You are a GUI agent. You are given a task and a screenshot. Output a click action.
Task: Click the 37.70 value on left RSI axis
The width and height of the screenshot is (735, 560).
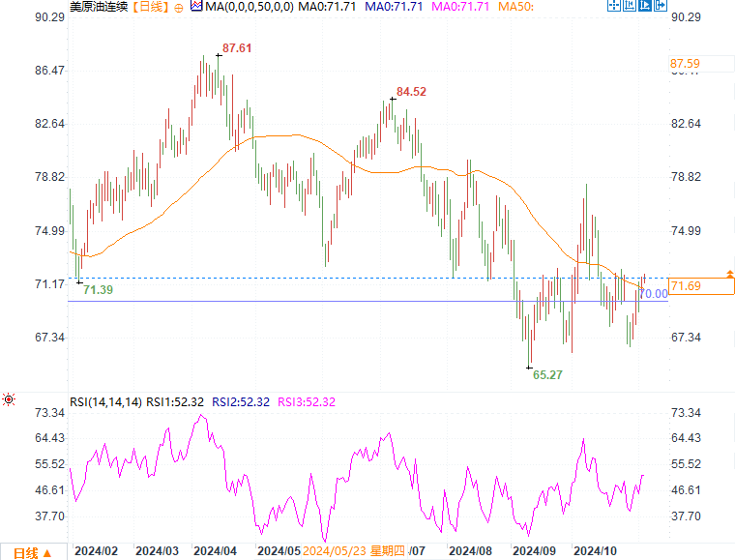[x=49, y=516]
